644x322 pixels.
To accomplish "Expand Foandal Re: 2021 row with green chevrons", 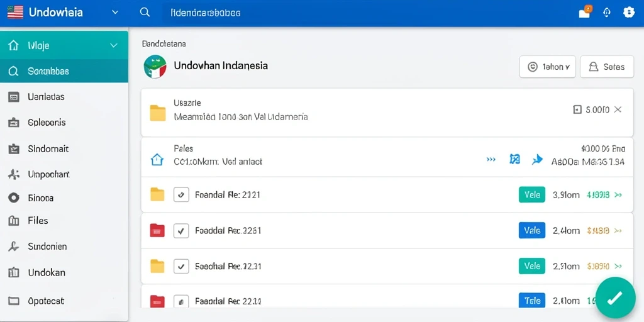I will (618, 195).
